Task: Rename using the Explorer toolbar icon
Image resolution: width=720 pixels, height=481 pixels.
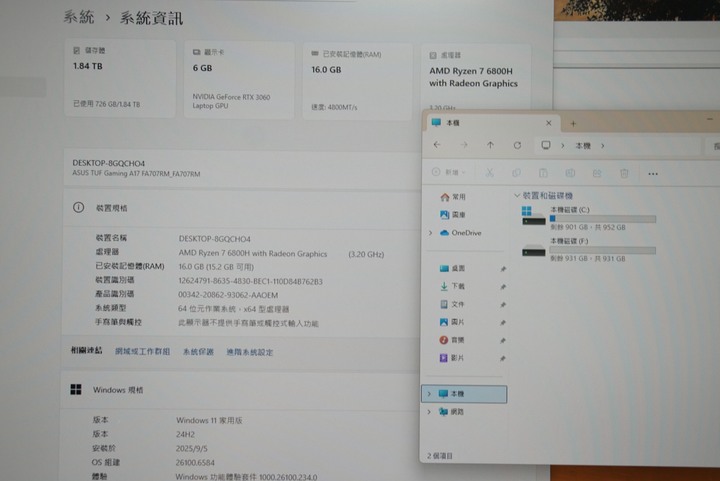Action: coord(570,173)
